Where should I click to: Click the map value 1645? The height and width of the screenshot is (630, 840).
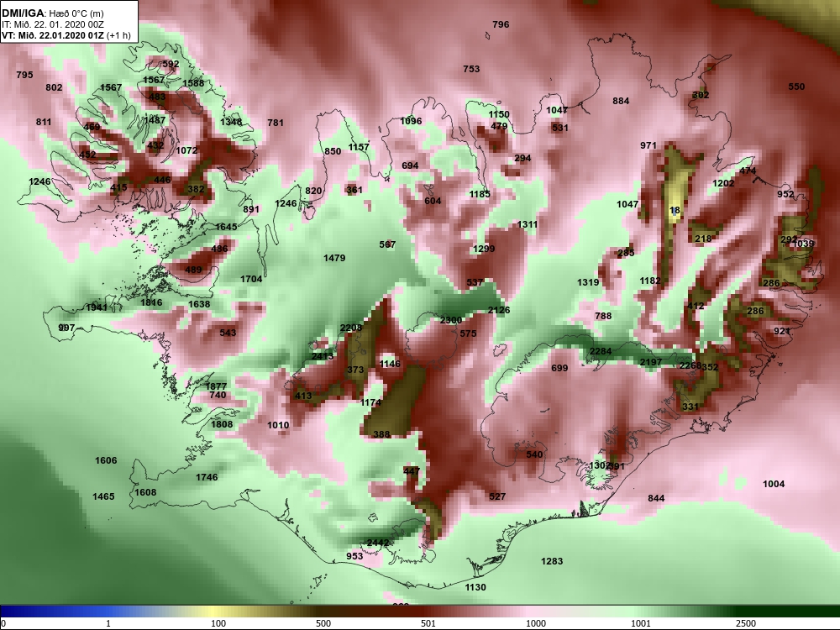[x=226, y=227]
